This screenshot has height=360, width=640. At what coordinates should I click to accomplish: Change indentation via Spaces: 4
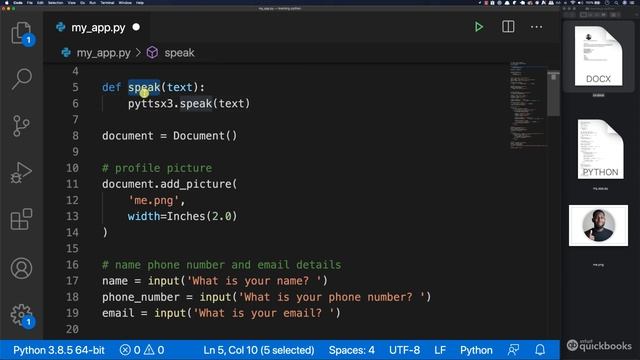coord(351,350)
